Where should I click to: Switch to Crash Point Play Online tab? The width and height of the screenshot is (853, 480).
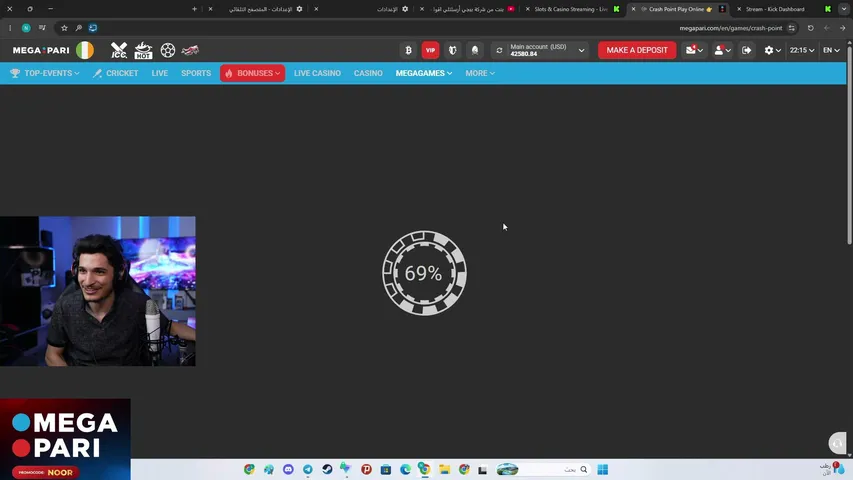click(679, 9)
